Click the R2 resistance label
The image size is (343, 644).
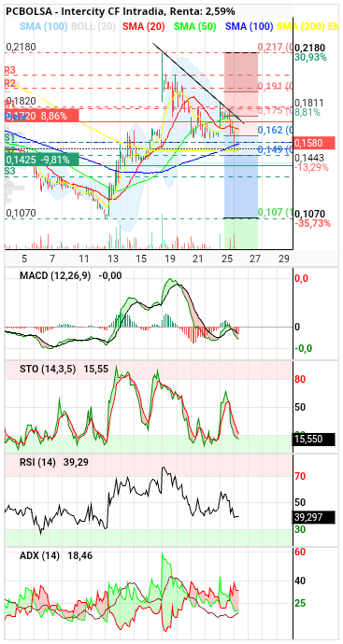(10, 84)
